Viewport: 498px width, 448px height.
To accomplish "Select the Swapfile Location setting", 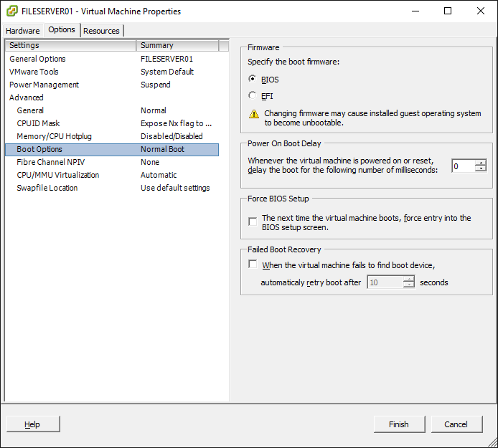I will click(x=112, y=188).
